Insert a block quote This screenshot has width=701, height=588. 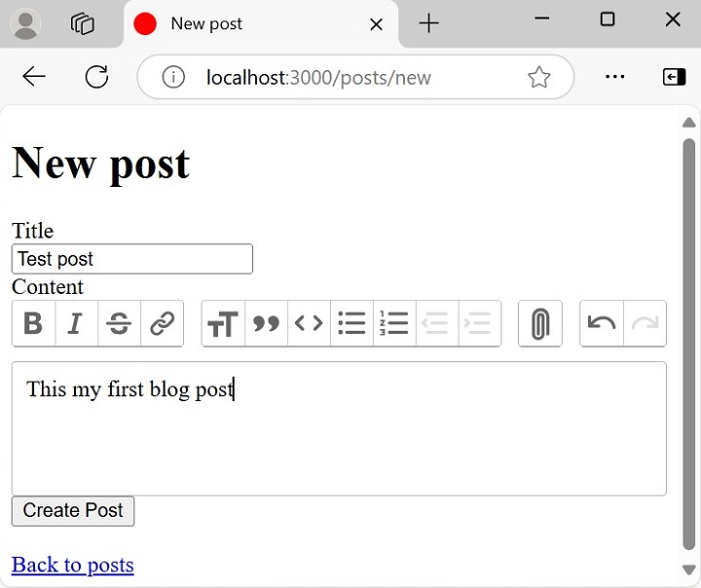coord(266,324)
